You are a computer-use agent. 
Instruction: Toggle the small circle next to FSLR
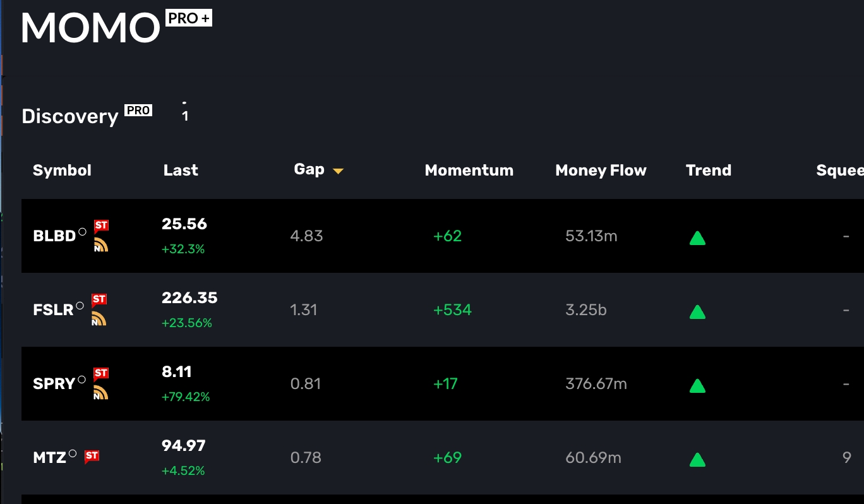[80, 306]
